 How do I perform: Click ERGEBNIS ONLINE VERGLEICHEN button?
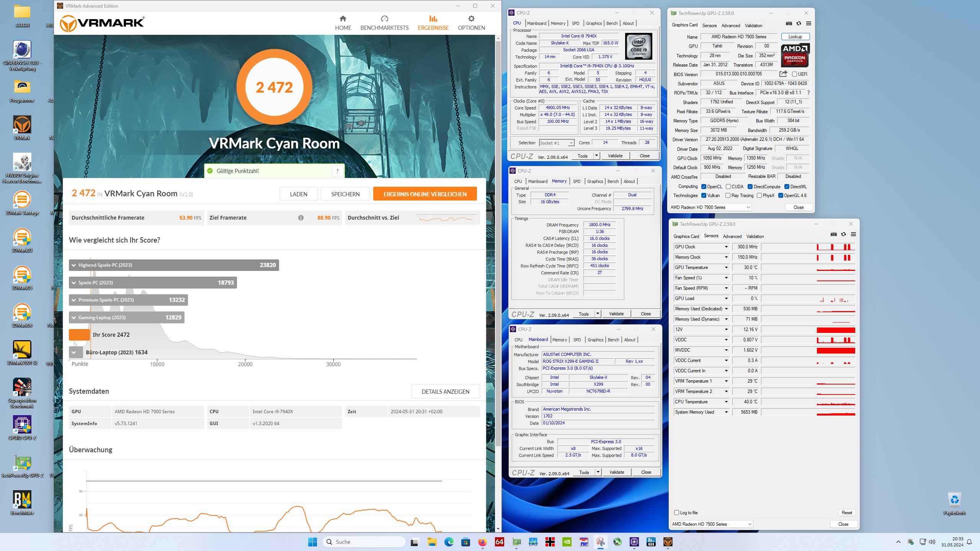[425, 194]
